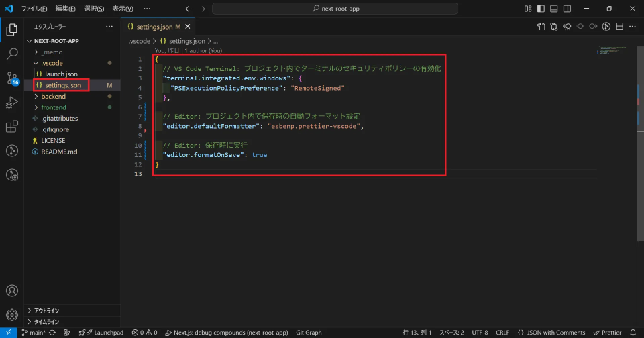
Task: Click run icon in editor toolbar
Action: (x=606, y=27)
